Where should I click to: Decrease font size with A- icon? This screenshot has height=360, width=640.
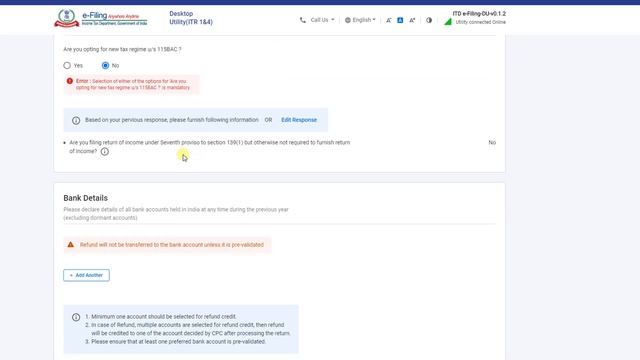tap(389, 20)
